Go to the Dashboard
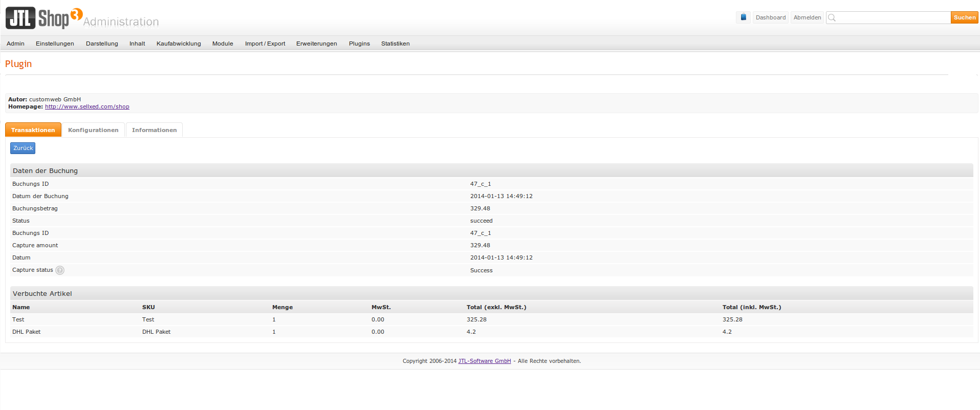 770,17
